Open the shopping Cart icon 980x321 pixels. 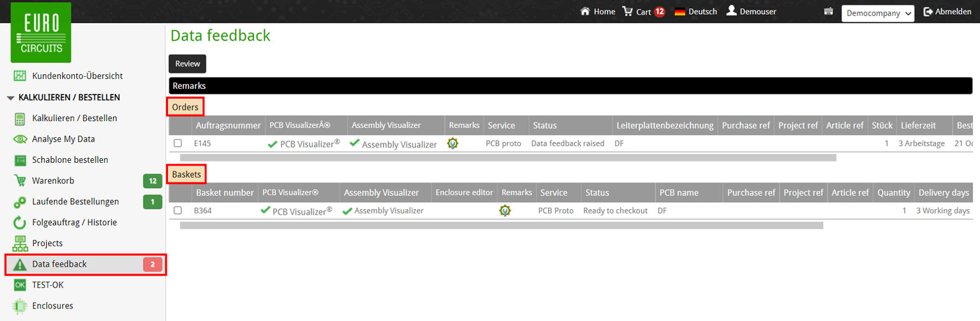[x=627, y=11]
